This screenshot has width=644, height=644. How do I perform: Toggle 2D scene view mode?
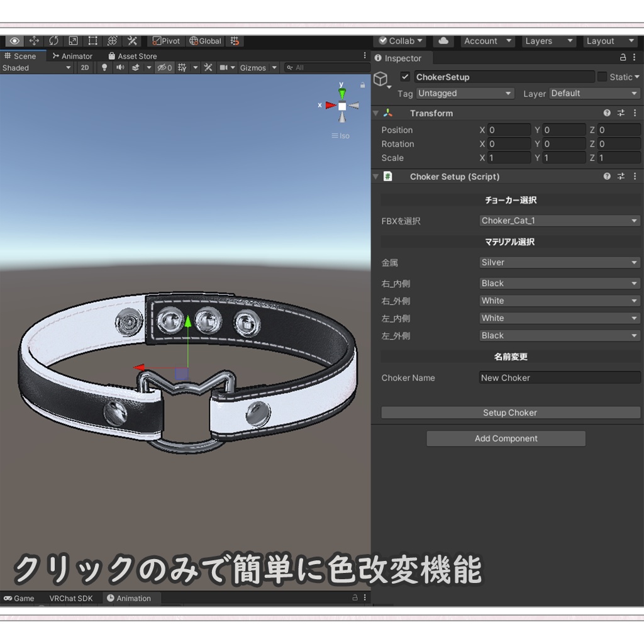point(84,67)
